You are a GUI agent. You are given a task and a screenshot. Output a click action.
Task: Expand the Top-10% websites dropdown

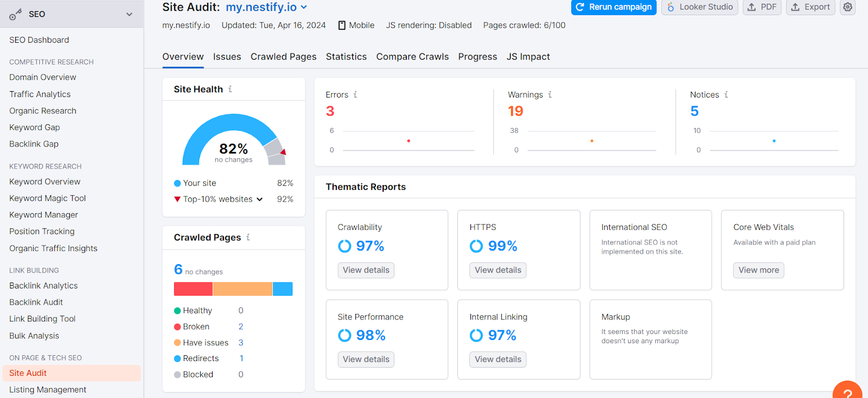[259, 200]
